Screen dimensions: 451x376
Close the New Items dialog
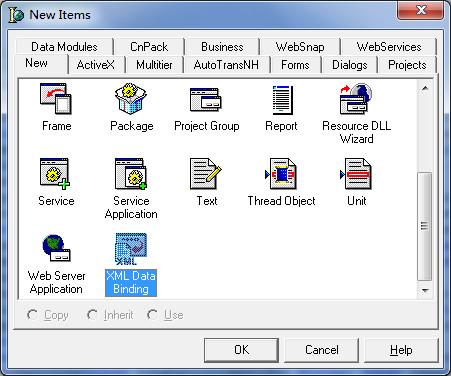(421, 10)
